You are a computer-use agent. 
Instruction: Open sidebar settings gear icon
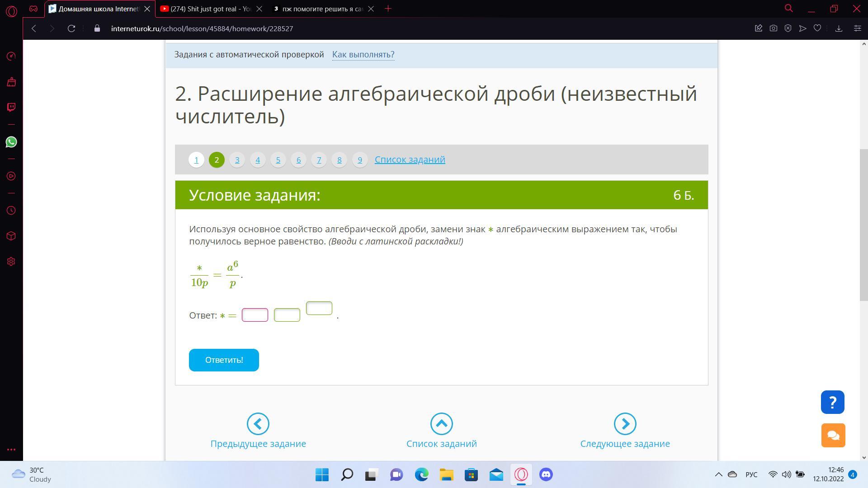coord(11,262)
